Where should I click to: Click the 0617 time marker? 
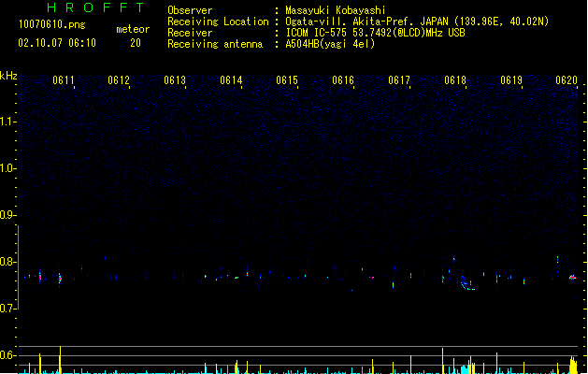click(399, 80)
